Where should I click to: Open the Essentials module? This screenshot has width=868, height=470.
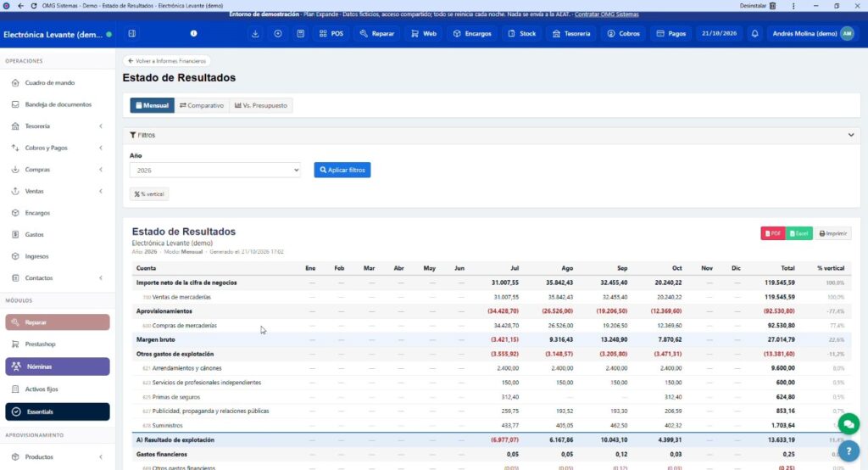58,411
